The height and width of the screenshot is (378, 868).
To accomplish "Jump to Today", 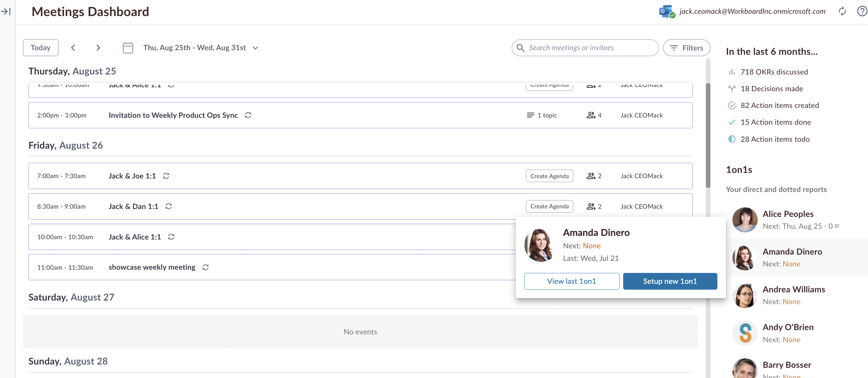I will tap(40, 48).
